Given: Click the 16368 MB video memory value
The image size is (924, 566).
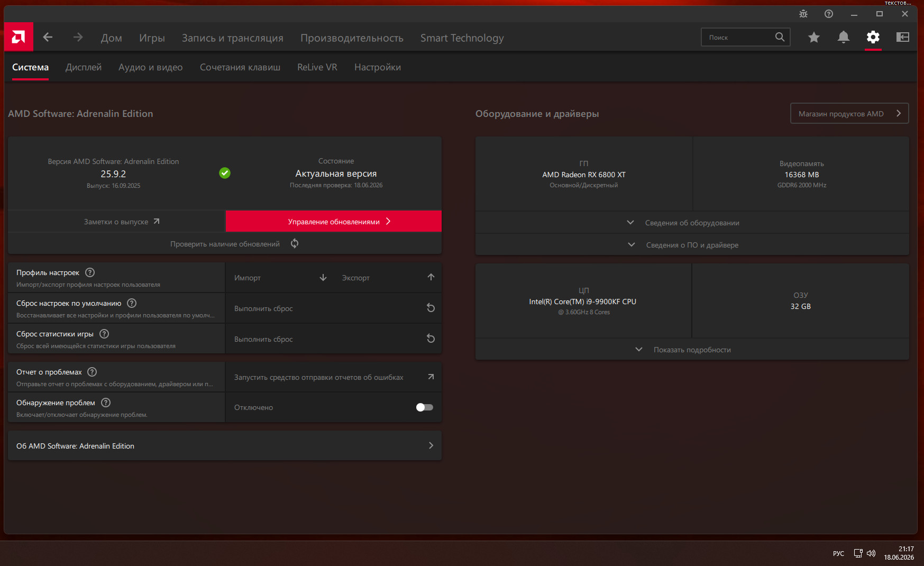Looking at the screenshot, I should [802, 175].
